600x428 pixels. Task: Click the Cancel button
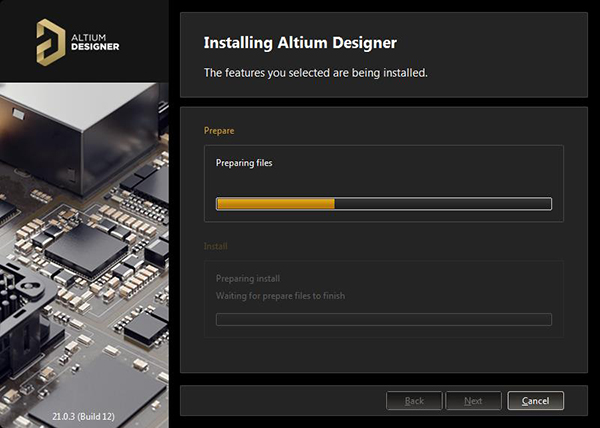coord(535,400)
